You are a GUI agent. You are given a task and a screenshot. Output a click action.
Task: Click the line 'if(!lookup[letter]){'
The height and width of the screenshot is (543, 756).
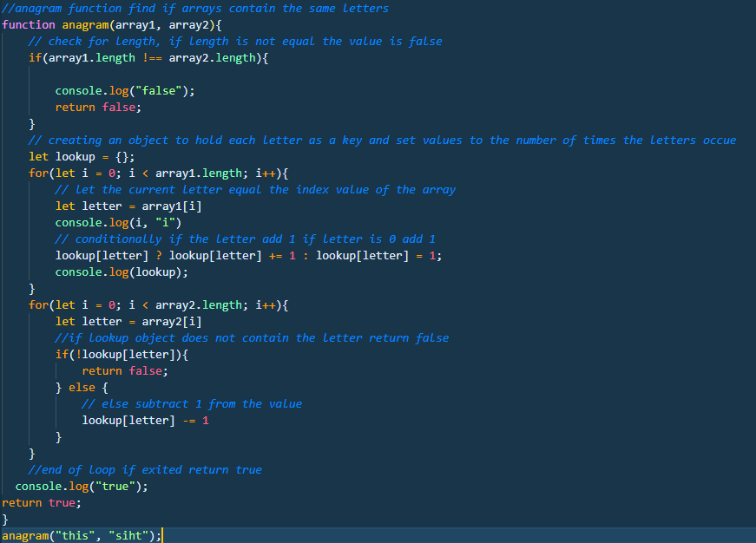pyautogui.click(x=122, y=354)
